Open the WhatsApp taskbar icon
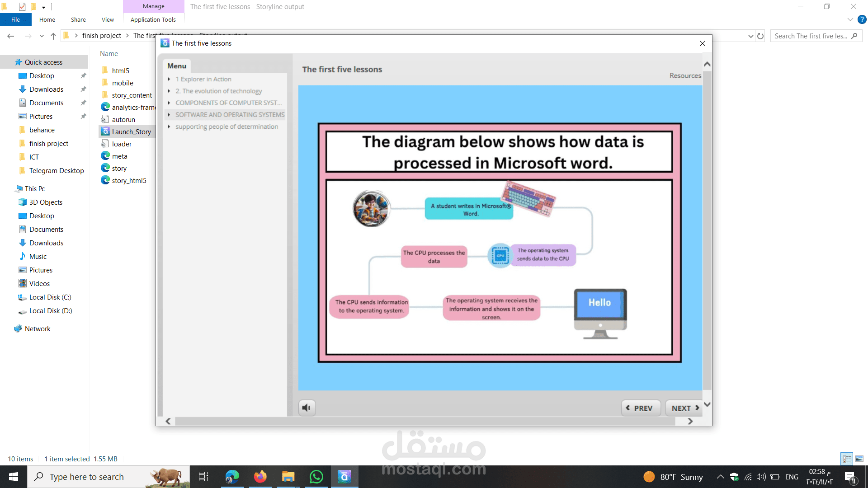Viewport: 868px width, 488px height. point(316,477)
